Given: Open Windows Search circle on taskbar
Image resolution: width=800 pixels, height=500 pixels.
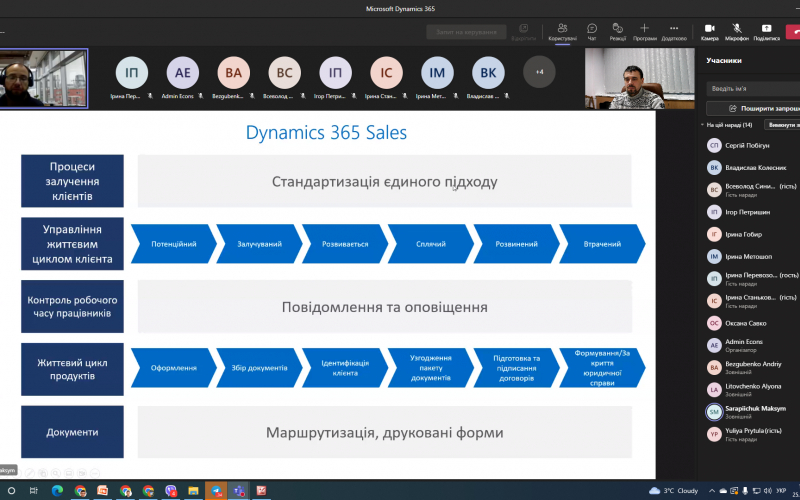Looking at the screenshot, I should 11,491.
